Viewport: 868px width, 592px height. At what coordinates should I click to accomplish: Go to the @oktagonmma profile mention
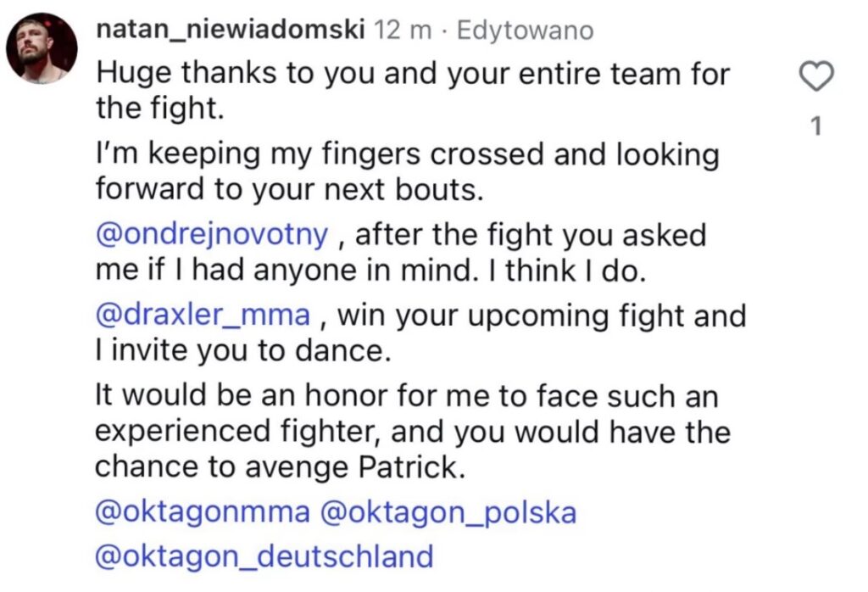(x=203, y=513)
